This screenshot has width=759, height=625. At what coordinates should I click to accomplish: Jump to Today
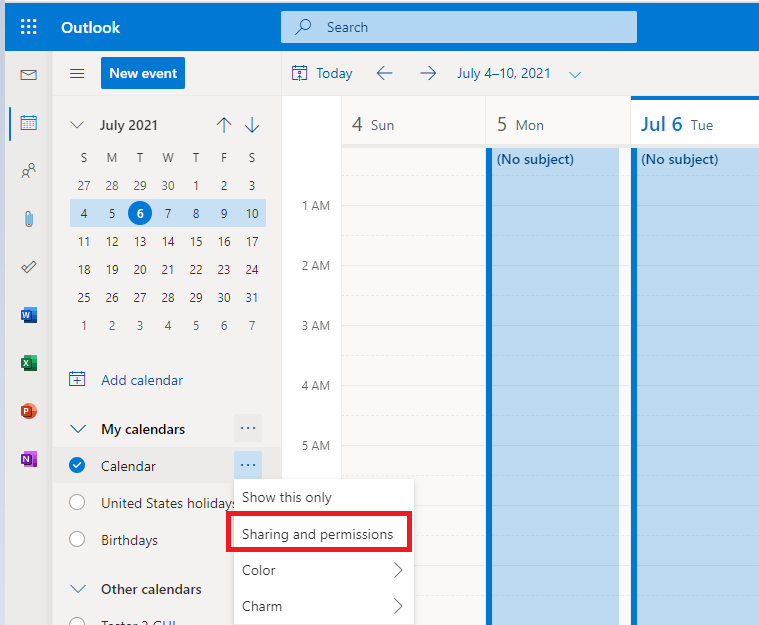tap(334, 74)
